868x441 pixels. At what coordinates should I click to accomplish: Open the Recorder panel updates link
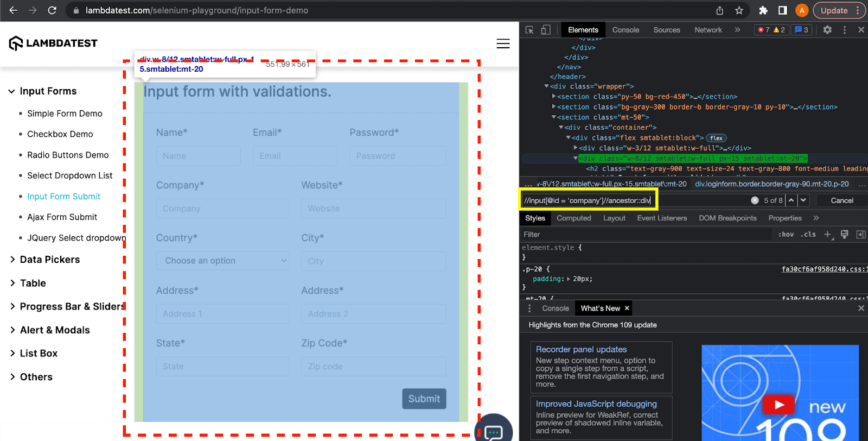point(581,349)
